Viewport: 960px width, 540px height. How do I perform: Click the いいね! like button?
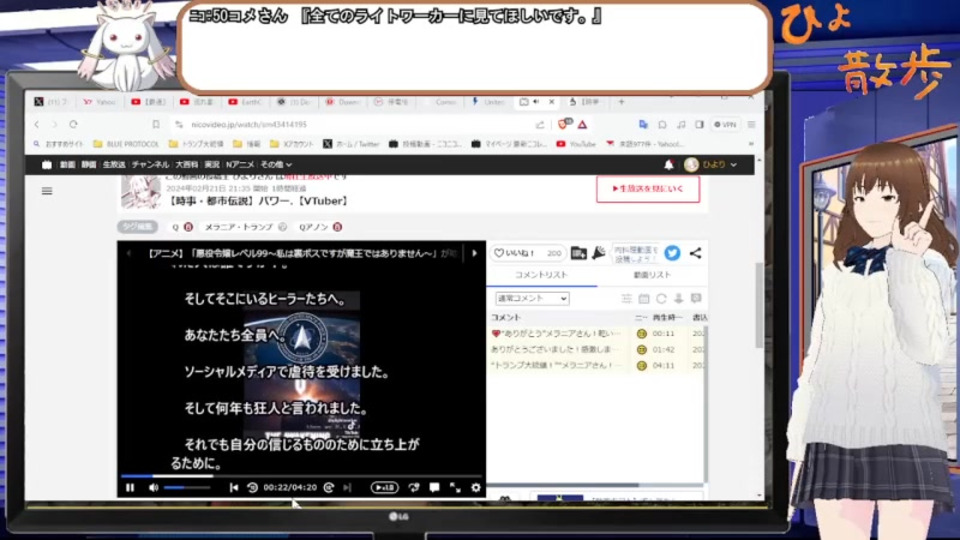527,253
